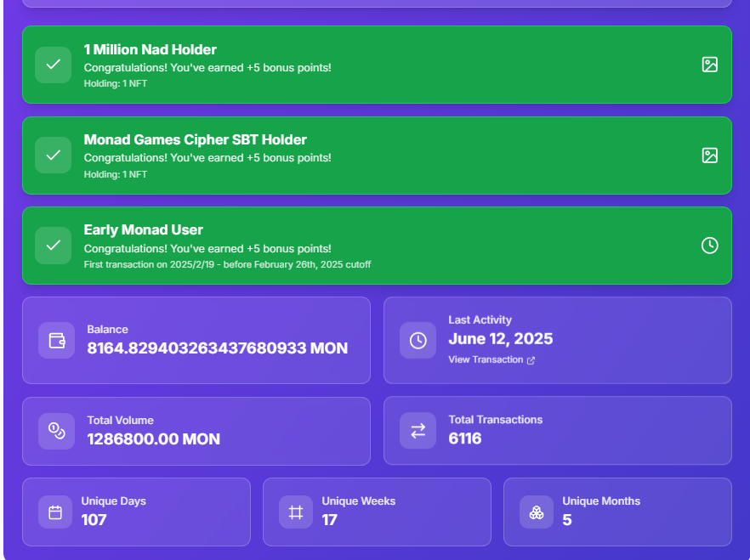Click the unique months value 5
This screenshot has height=560, width=750.
coord(567,520)
